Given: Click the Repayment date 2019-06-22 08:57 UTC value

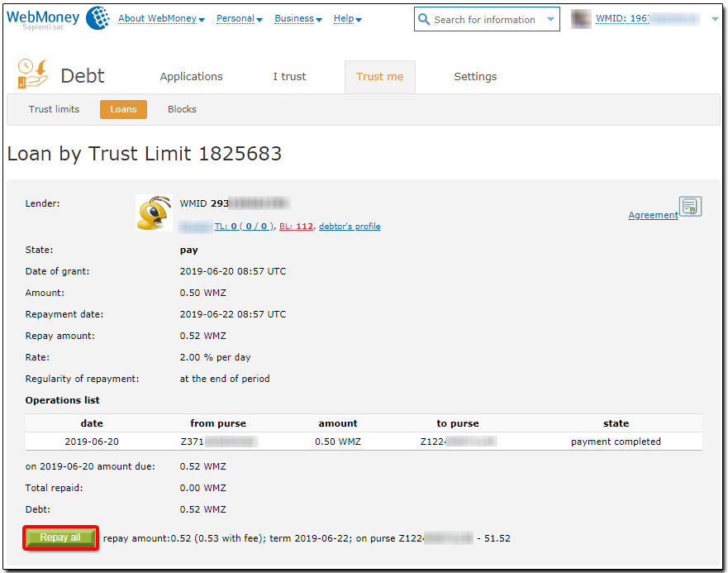Looking at the screenshot, I should tap(233, 314).
